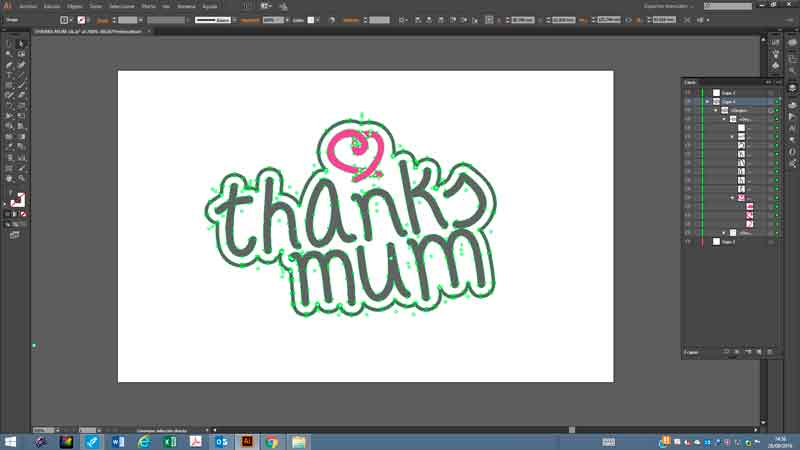
Task: Click the Fill color swatch in tools panel
Action: [x=12, y=197]
